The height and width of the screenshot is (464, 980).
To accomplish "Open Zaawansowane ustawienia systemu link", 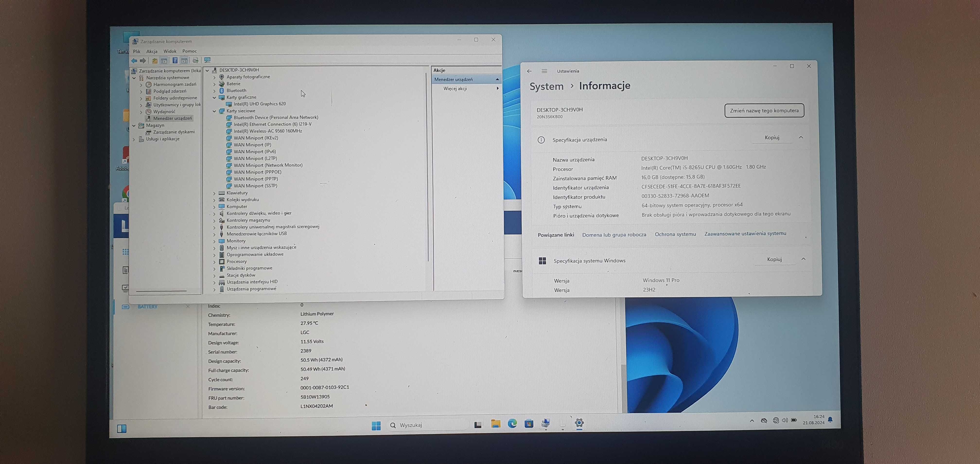I will point(745,234).
